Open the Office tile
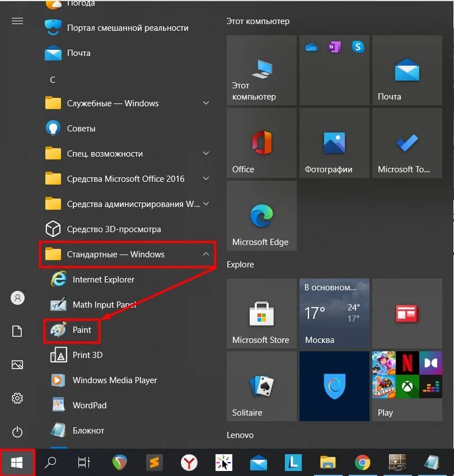Image resolution: width=454 pixels, height=476 pixels. (x=261, y=143)
